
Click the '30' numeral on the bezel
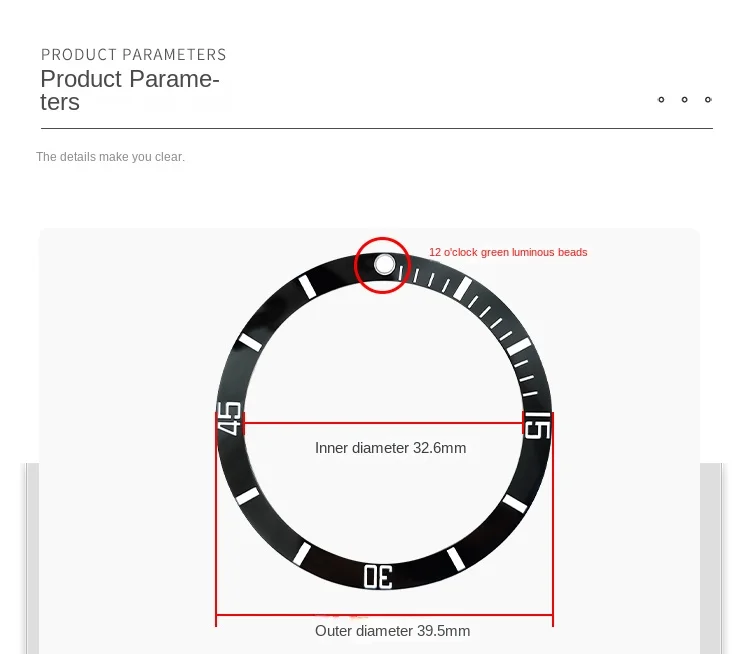click(x=378, y=576)
